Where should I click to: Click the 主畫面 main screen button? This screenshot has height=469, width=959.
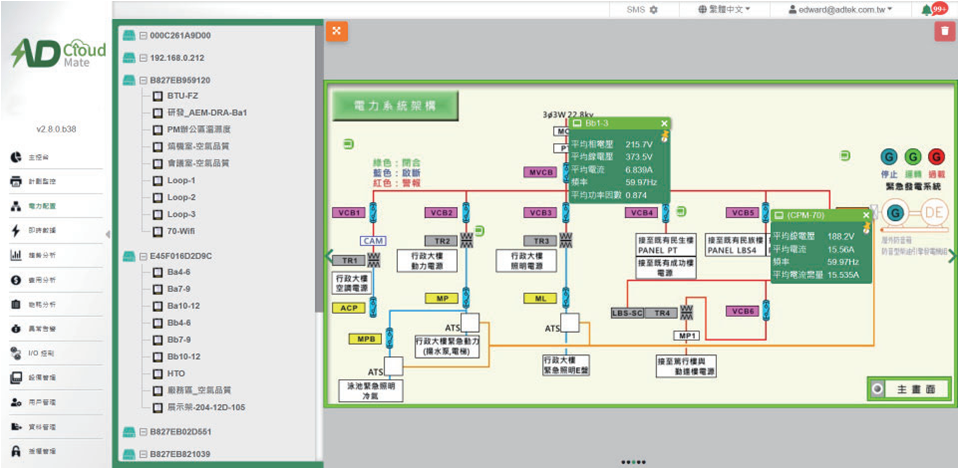906,390
